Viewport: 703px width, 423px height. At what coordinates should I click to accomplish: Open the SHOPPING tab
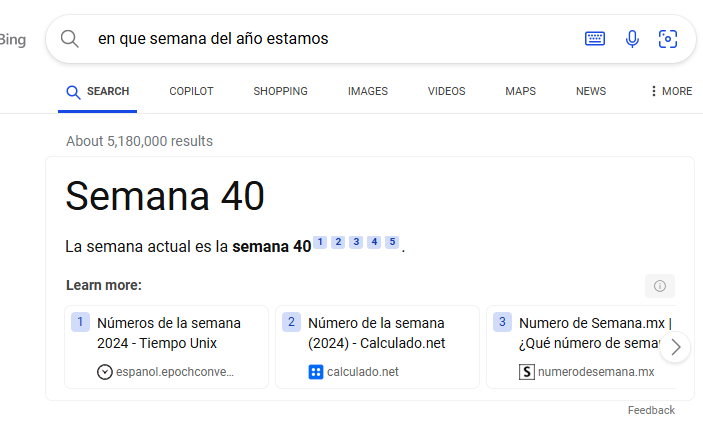(x=280, y=91)
